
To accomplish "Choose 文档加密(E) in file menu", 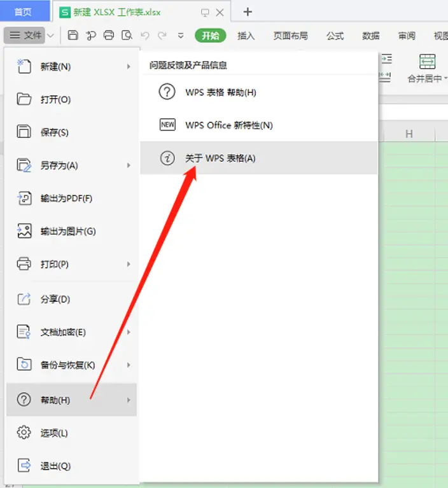I will click(72, 332).
